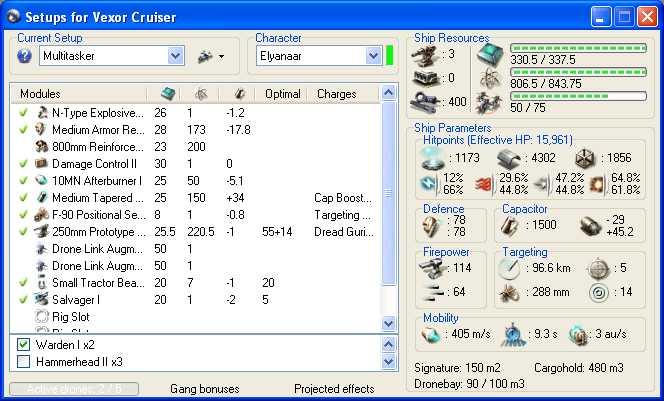Click the powergrid bar 806.5 / 843.75
This screenshot has height=401, width=664.
[578, 72]
